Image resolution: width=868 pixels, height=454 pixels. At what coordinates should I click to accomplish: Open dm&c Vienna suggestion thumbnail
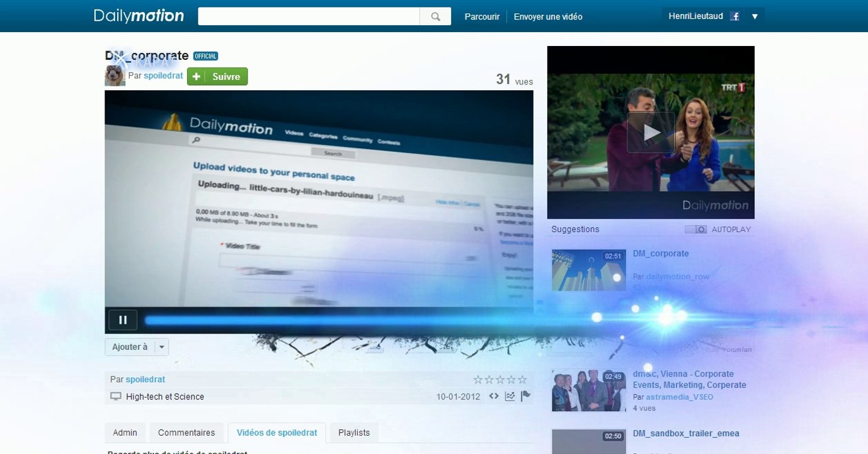tap(589, 390)
